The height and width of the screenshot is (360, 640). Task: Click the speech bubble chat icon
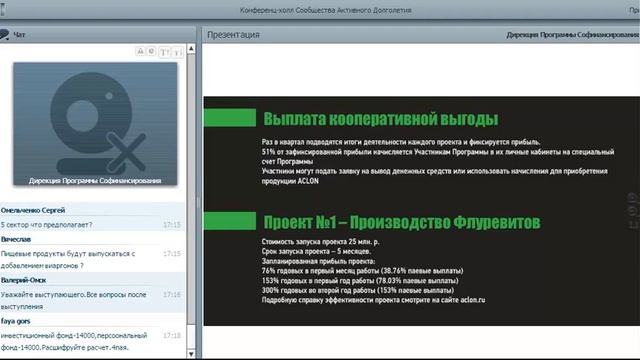pyautogui.click(x=4, y=34)
